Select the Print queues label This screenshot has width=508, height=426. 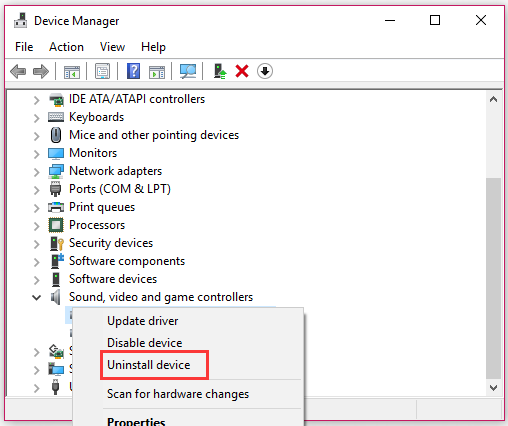point(102,207)
